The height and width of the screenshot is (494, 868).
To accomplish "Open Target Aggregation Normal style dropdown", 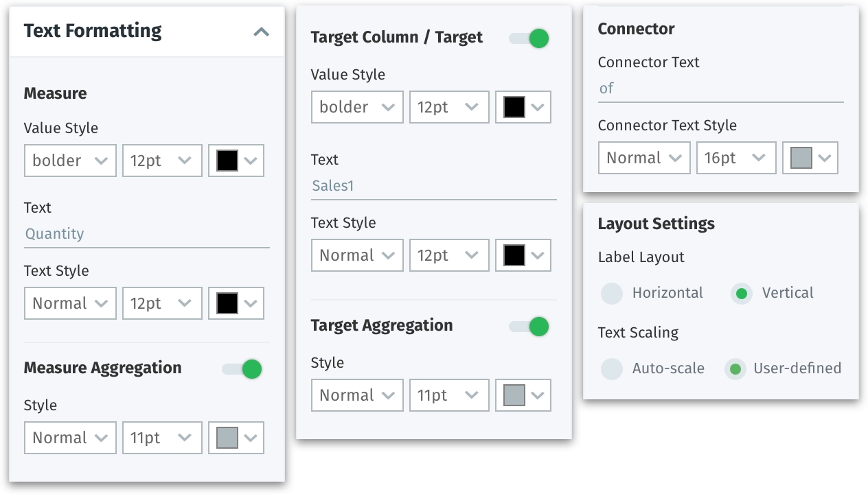I will [x=357, y=395].
